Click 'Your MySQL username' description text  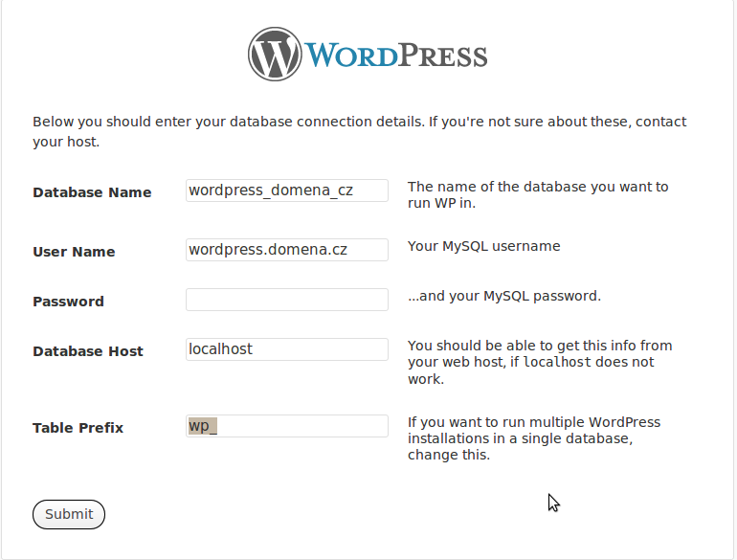(483, 246)
